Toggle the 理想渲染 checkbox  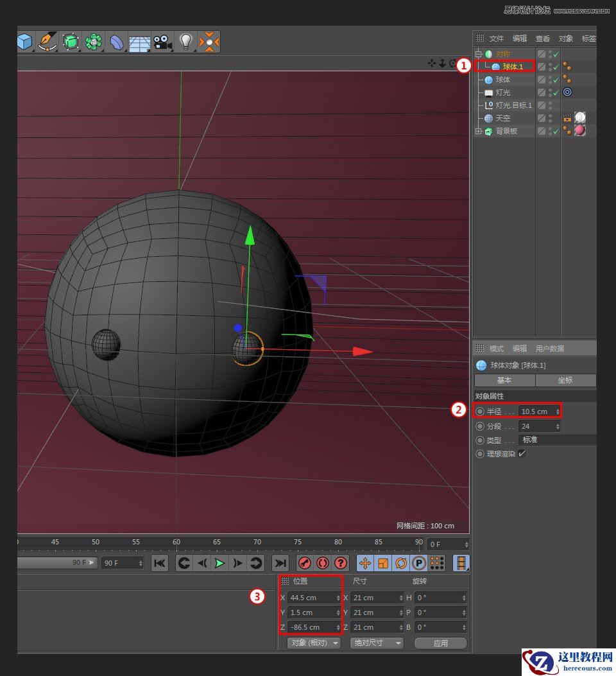coord(522,454)
